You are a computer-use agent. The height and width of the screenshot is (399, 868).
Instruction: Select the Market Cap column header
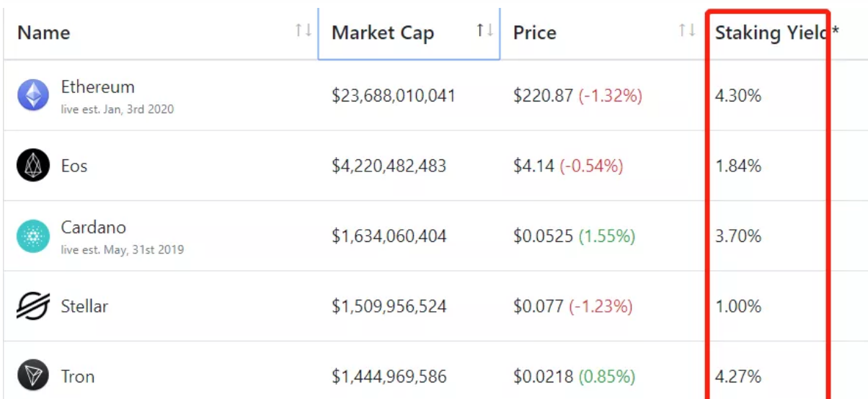[409, 33]
